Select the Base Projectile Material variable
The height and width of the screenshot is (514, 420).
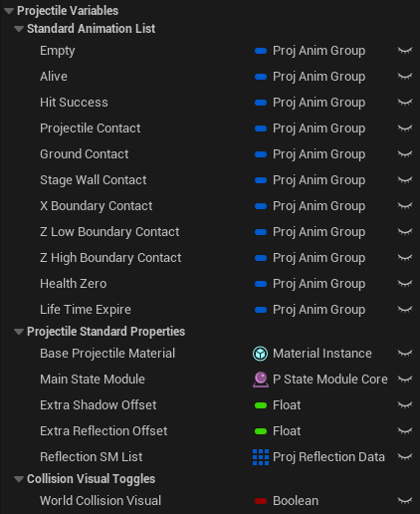[107, 354]
